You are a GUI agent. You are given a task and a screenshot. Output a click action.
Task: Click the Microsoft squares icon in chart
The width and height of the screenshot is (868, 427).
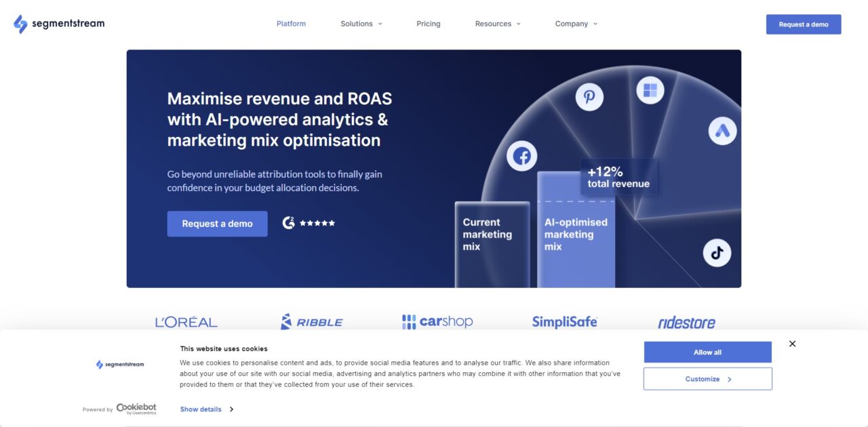pos(650,90)
